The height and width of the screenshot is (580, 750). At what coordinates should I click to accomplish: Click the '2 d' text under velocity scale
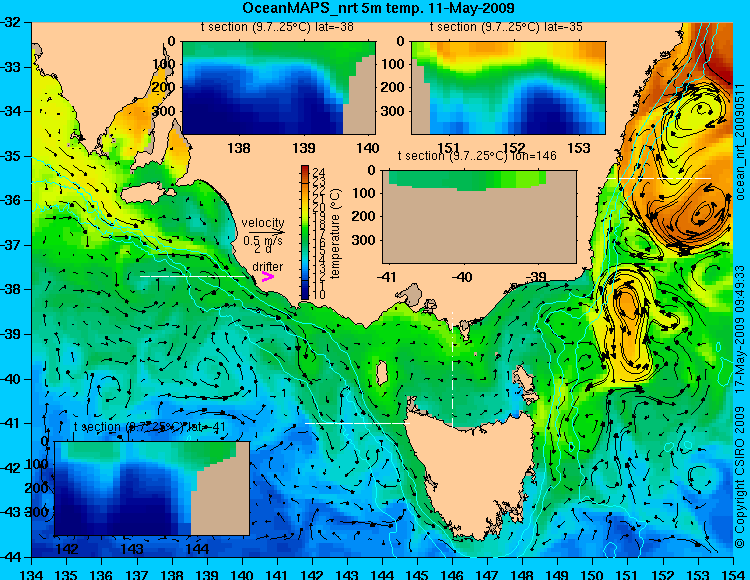tap(263, 249)
